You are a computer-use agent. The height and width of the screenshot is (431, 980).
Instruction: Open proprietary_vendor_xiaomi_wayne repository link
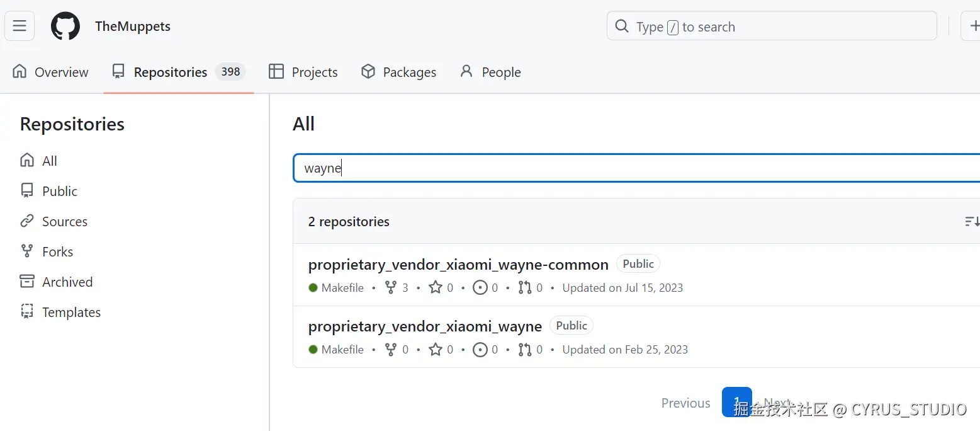pos(425,326)
